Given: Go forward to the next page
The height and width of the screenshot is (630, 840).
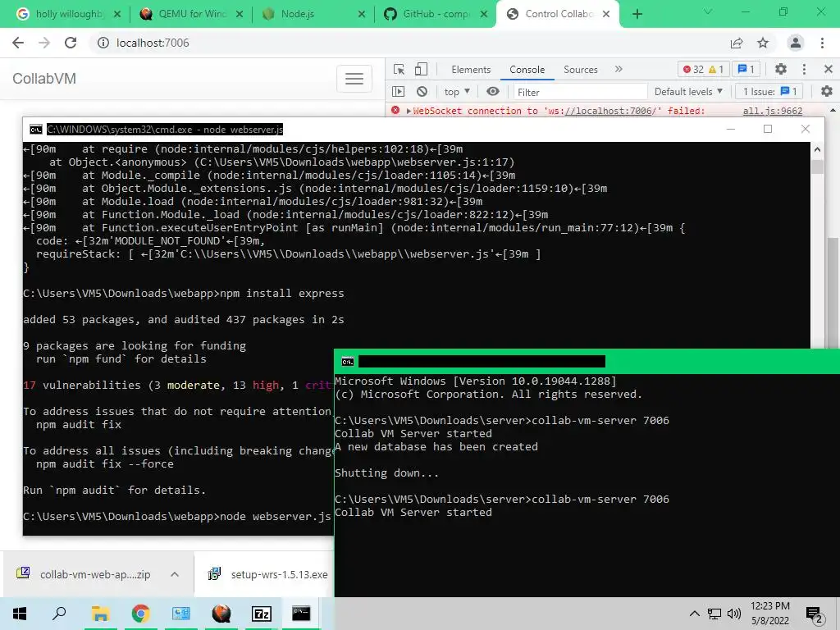Looking at the screenshot, I should [44, 43].
